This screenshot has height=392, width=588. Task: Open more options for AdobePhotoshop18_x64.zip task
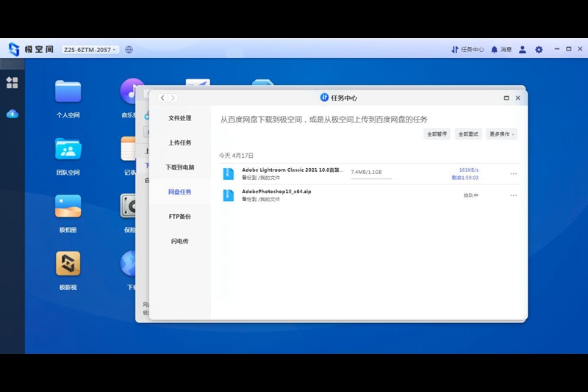point(513,195)
